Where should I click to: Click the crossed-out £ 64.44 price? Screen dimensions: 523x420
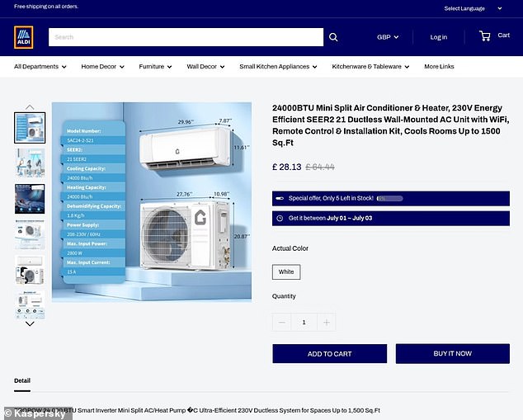(x=320, y=167)
